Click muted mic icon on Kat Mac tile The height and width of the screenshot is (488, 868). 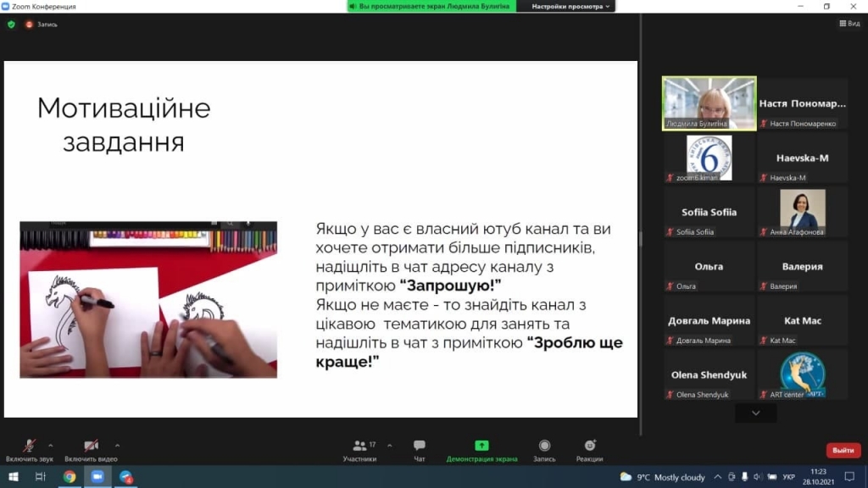764,341
